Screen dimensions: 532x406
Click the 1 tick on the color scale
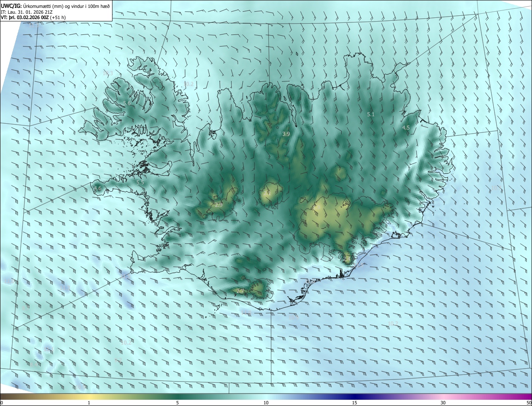(89, 403)
